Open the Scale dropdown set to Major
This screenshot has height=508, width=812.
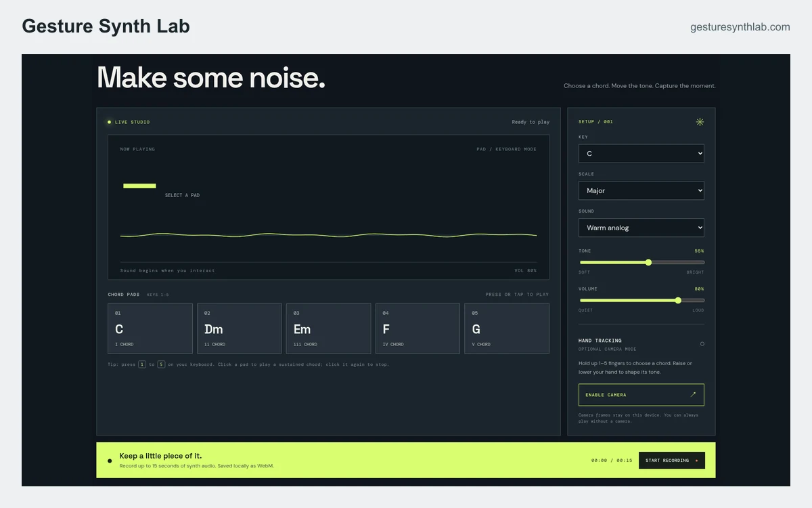641,191
